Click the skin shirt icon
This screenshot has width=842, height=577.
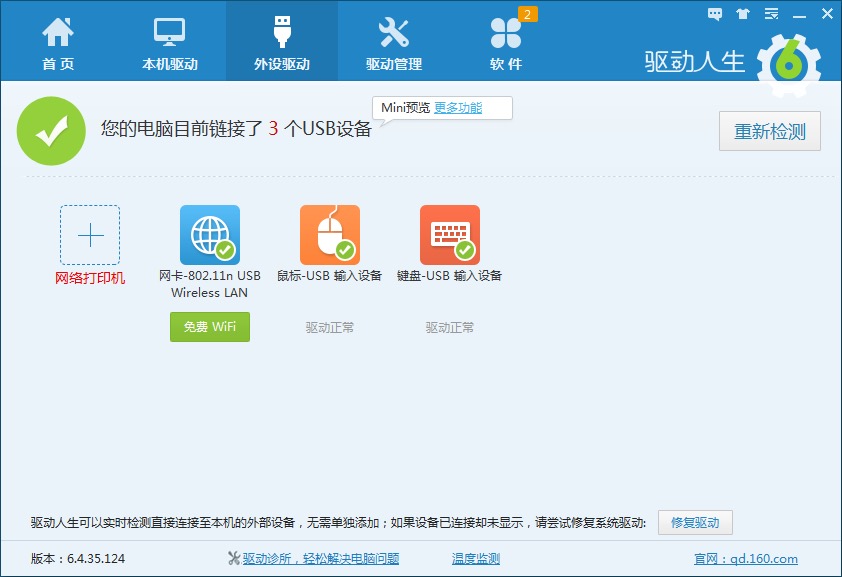click(743, 14)
